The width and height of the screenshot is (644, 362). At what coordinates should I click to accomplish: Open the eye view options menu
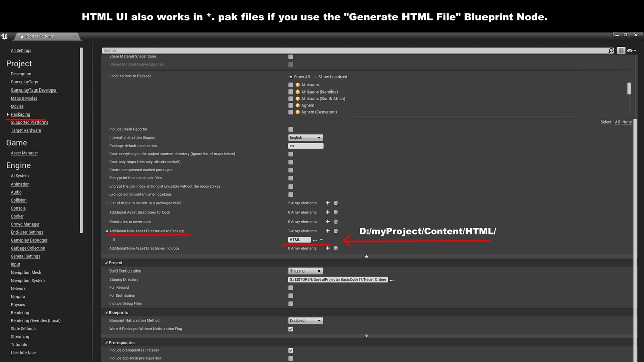click(631, 51)
